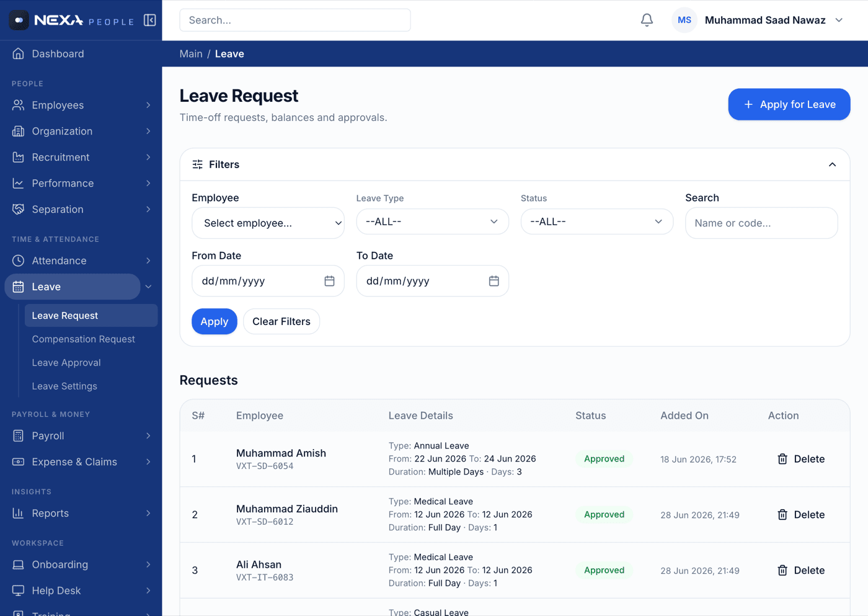868x616 pixels.
Task: Open Compensation Request submenu item
Action: [x=91, y=339]
